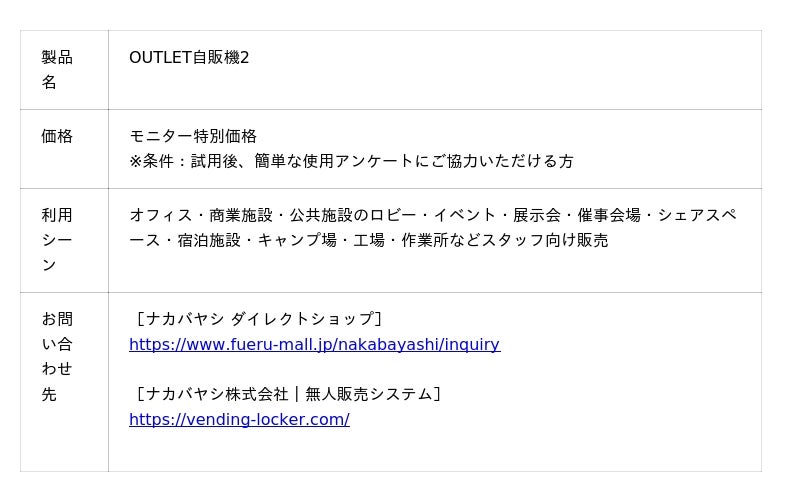Viewport: 800px width, 502px height.
Task: Click the 利用シーン row header cell
Action: [x=57, y=240]
